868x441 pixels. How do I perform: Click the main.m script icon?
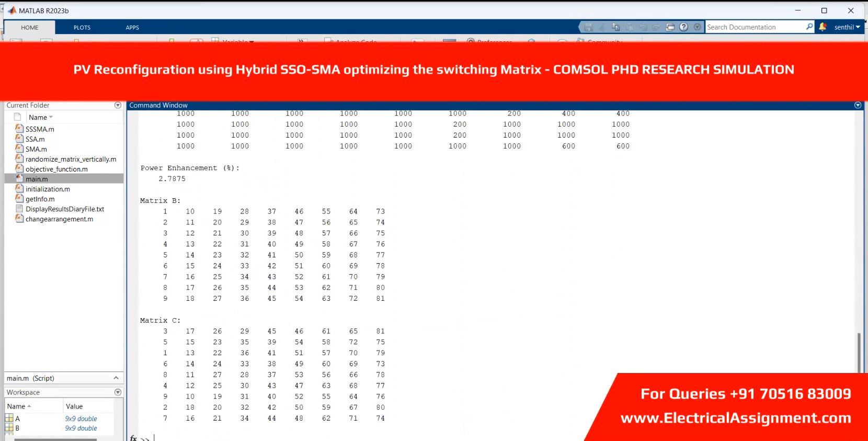[x=19, y=178]
